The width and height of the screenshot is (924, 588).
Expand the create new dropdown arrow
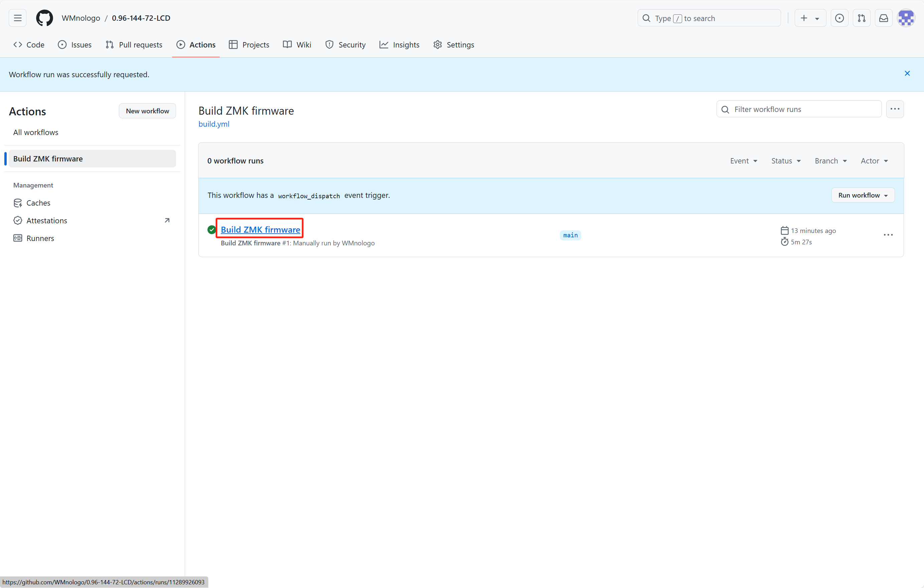coord(817,18)
